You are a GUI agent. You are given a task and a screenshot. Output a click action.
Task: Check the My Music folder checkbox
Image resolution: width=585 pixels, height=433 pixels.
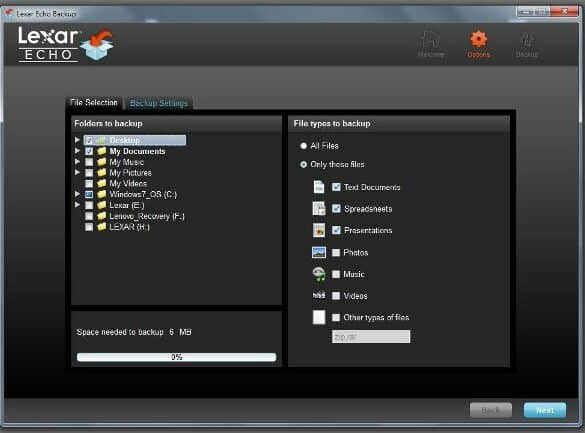click(x=89, y=162)
